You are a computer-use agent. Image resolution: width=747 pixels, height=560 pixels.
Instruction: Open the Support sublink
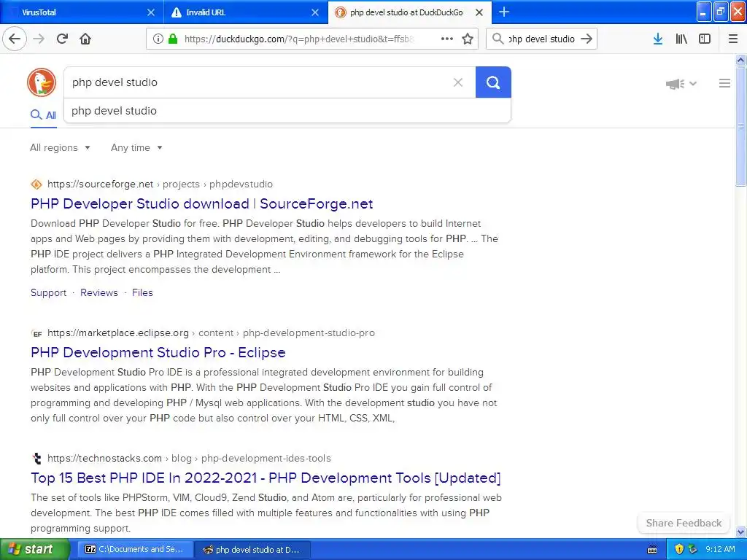49,293
